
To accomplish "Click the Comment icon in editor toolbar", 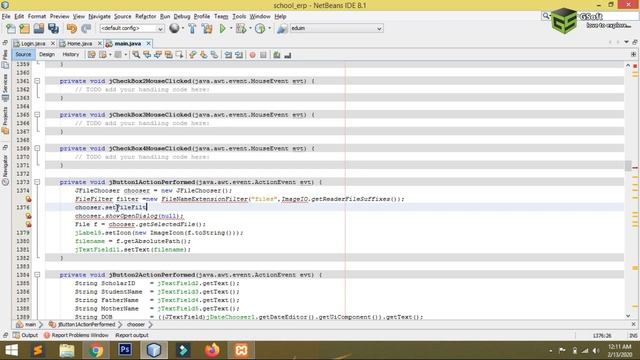I will 277,55.
